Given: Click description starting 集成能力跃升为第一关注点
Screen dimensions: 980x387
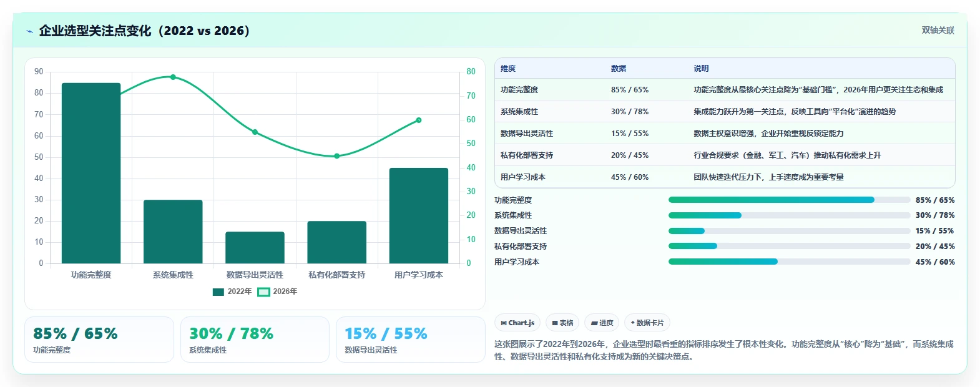Looking at the screenshot, I should [x=795, y=112].
